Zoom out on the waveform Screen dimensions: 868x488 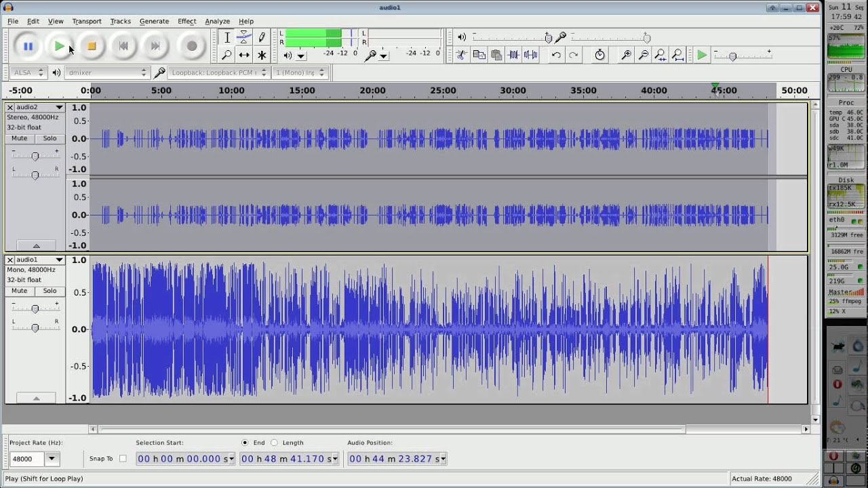click(644, 55)
